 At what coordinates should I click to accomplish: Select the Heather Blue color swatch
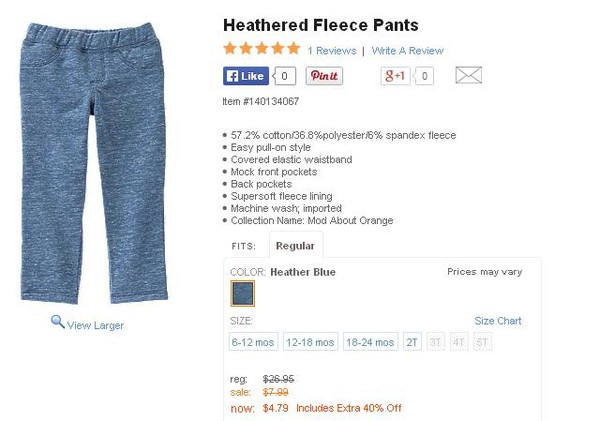coord(242,294)
